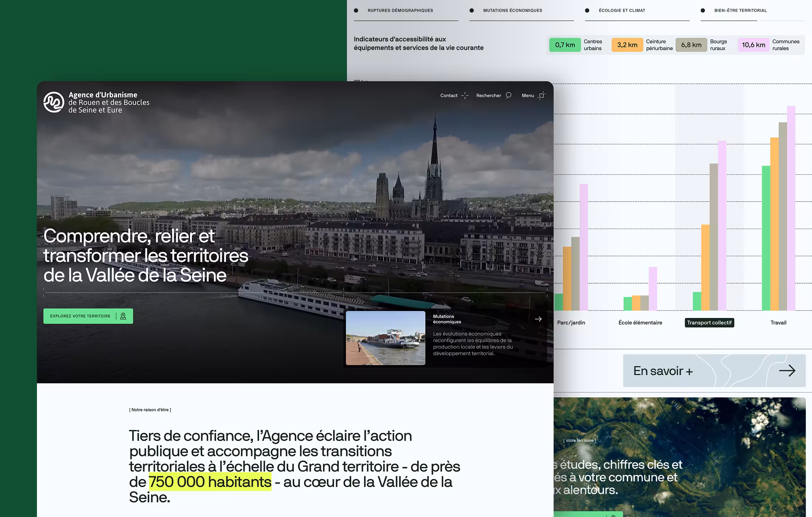Open the Bien-être territorial tab

[x=740, y=10]
